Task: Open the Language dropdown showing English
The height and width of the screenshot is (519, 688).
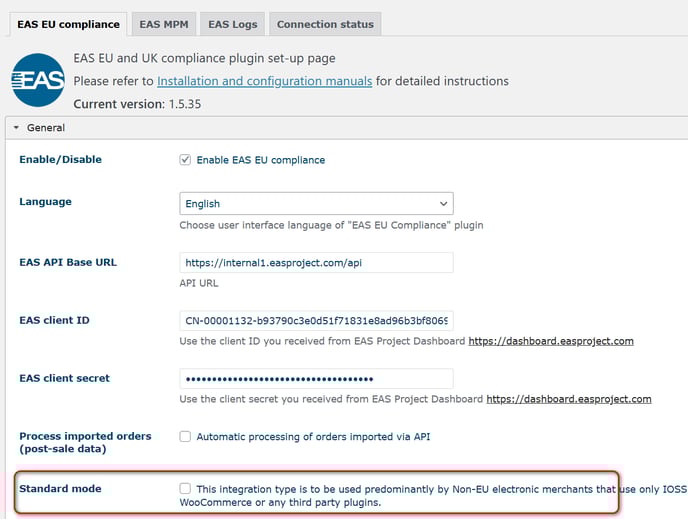Action: point(316,204)
